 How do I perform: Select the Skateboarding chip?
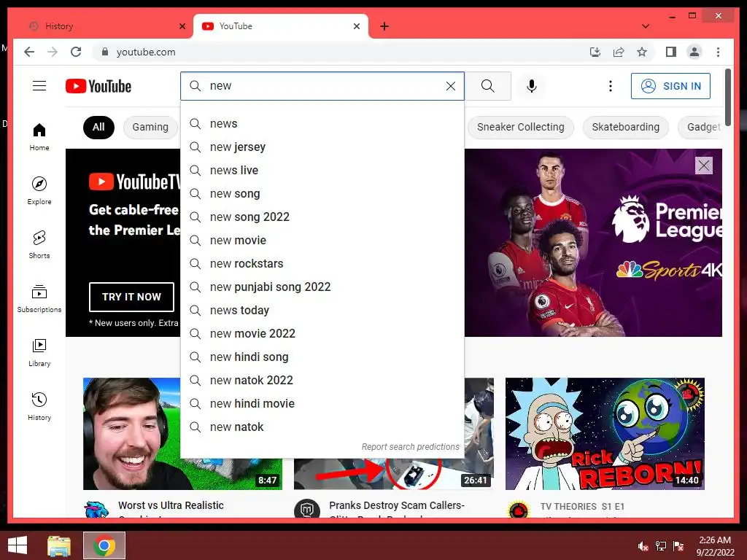[625, 127]
